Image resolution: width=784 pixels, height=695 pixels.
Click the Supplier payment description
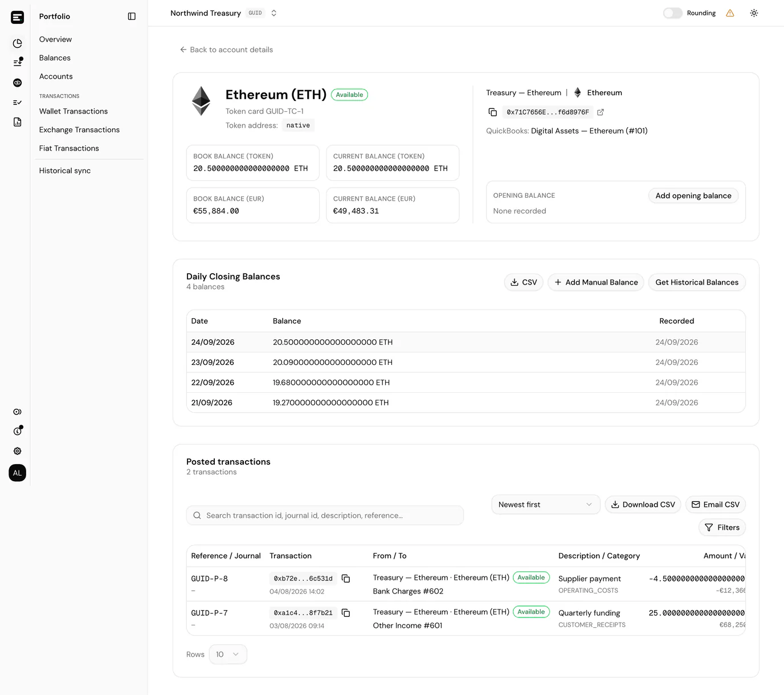pyautogui.click(x=590, y=579)
